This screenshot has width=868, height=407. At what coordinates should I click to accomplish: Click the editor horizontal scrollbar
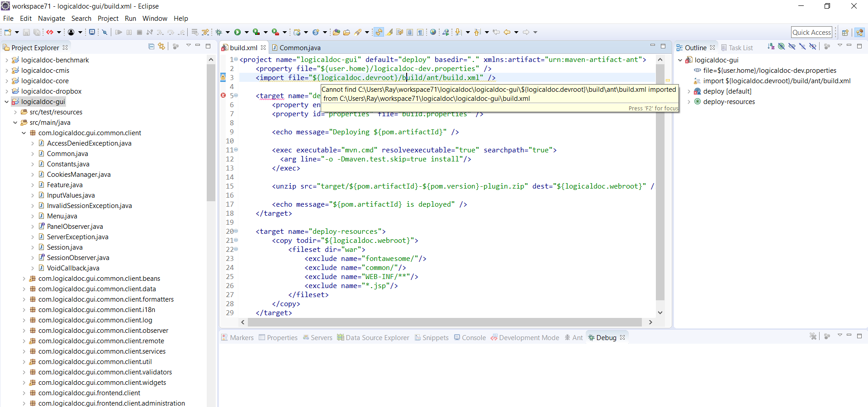click(445, 322)
